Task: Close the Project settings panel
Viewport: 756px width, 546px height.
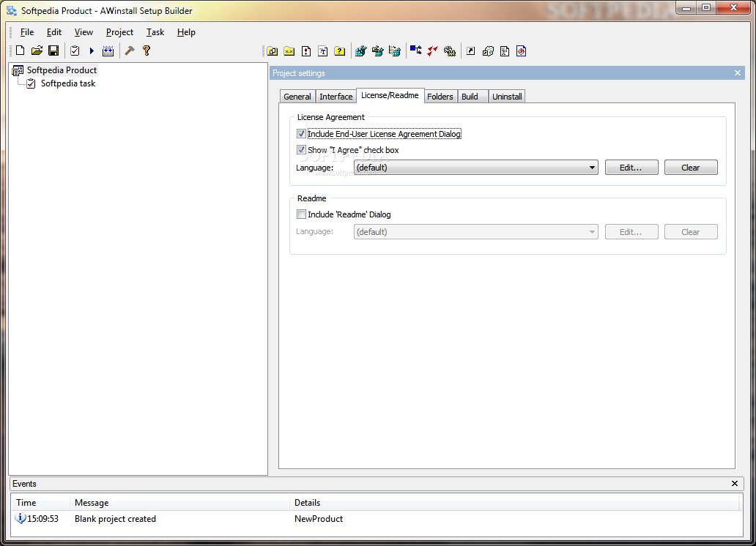Action: (737, 73)
